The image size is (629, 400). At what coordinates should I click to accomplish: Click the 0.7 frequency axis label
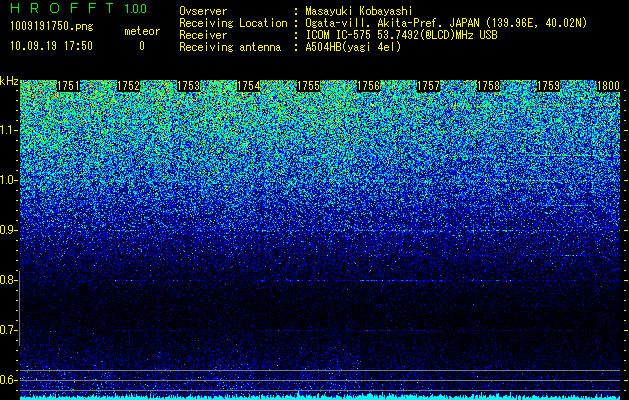pos(8,330)
